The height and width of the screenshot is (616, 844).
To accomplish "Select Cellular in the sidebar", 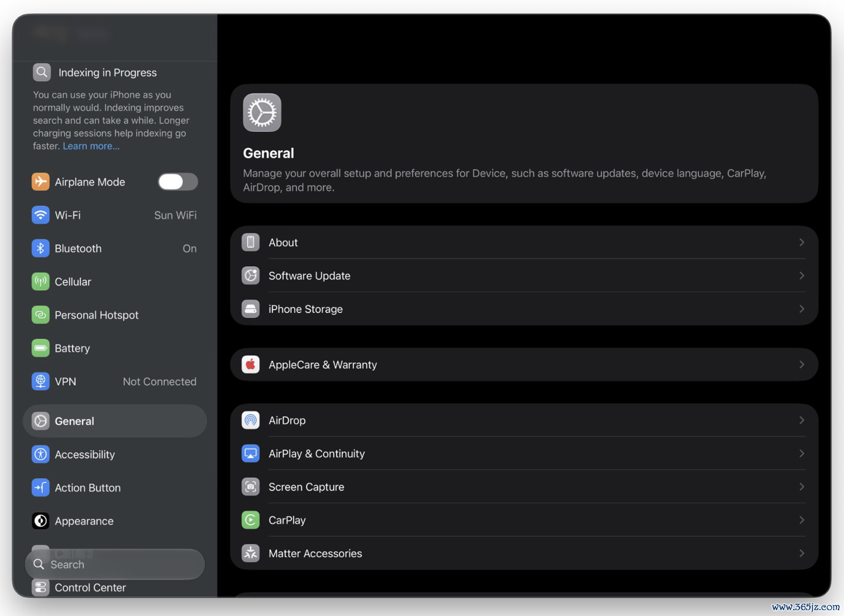I will click(115, 281).
